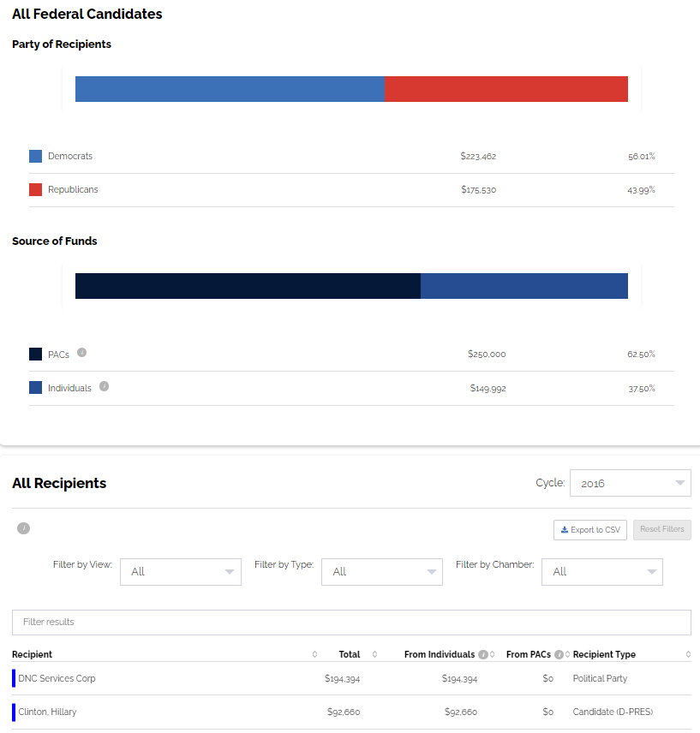Sort table by Total column header
This screenshot has height=733, width=700.
pos(350,655)
